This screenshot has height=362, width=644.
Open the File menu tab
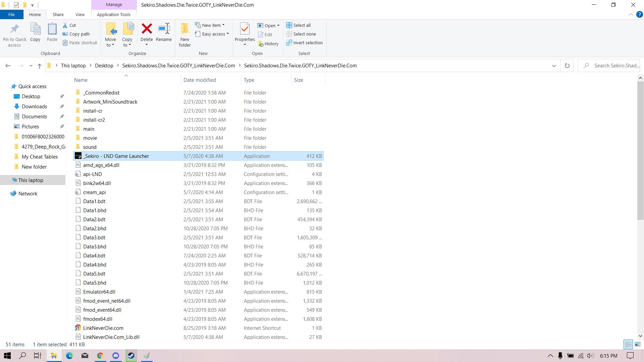pos(11,14)
